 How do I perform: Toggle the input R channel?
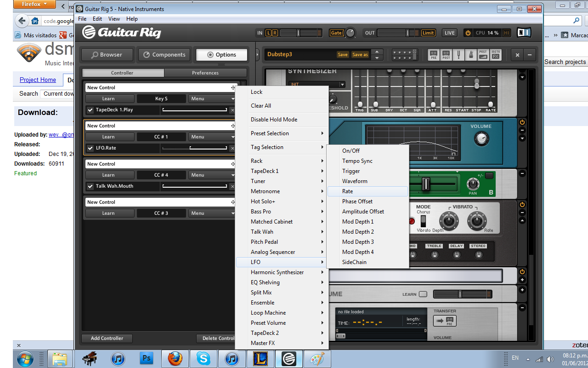[x=275, y=33]
